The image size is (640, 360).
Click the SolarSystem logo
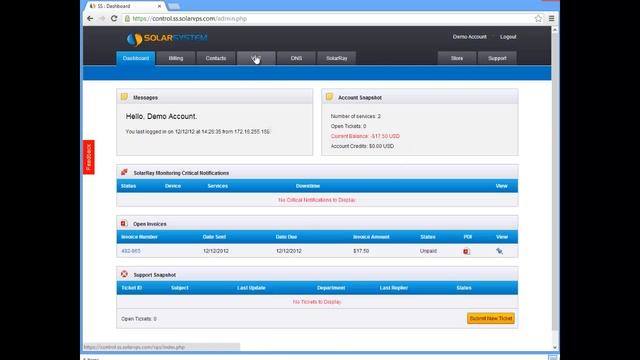click(167, 38)
